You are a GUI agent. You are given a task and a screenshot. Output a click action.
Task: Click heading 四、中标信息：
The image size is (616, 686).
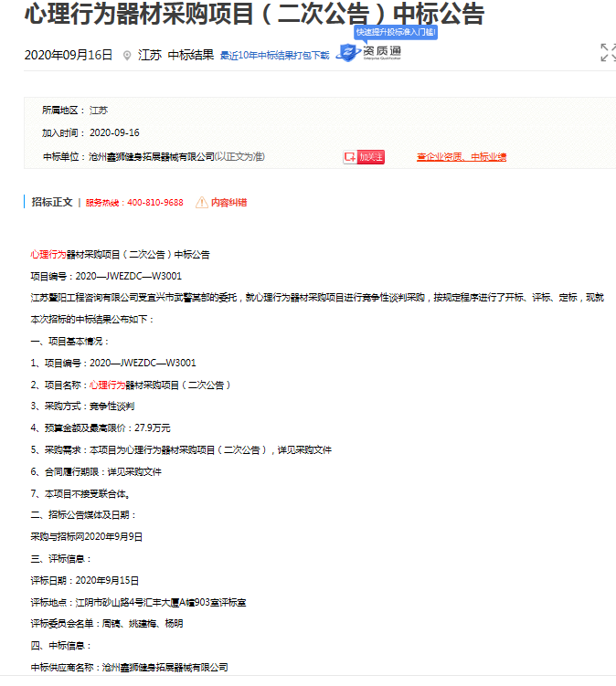tap(61, 645)
